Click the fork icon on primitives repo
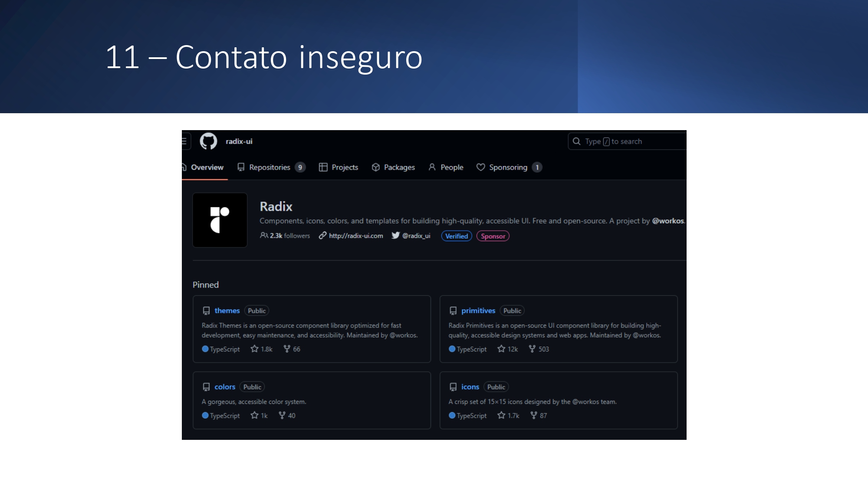This screenshot has height=488, width=868. coord(532,349)
